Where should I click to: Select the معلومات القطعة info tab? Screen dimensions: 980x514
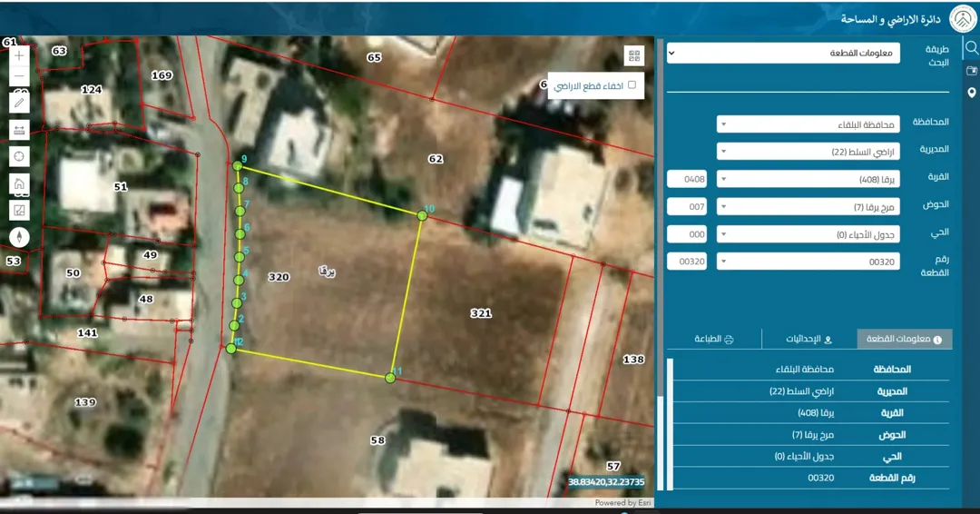tap(904, 339)
